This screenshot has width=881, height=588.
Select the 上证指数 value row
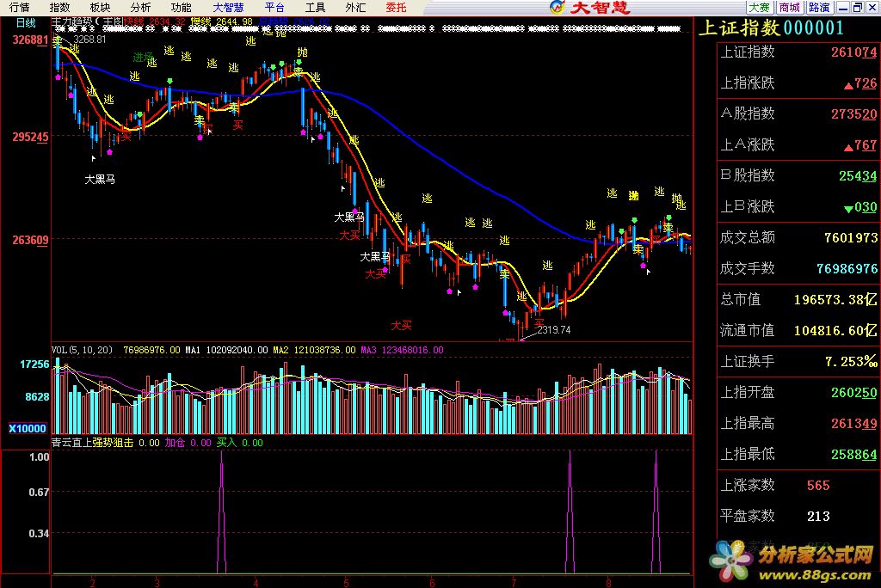point(798,52)
